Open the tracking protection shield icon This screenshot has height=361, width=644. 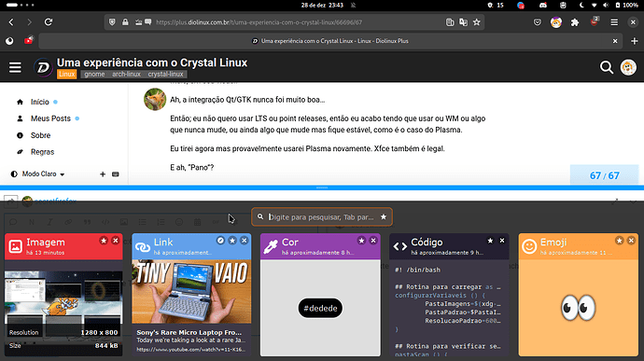coord(112,22)
